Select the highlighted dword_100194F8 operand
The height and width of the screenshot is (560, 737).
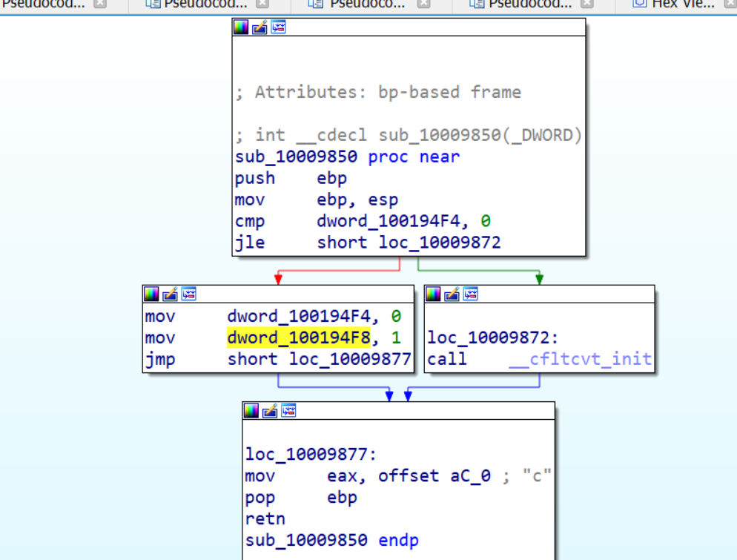[299, 337]
